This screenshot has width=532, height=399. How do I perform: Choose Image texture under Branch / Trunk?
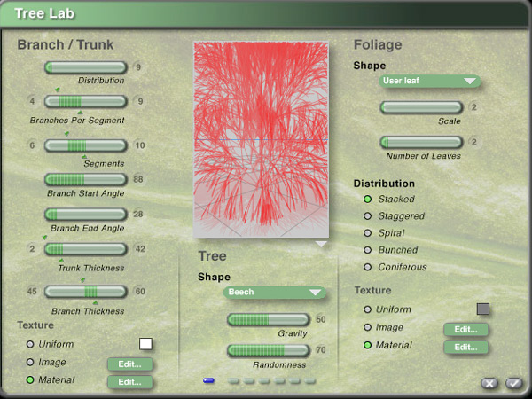[30, 363]
